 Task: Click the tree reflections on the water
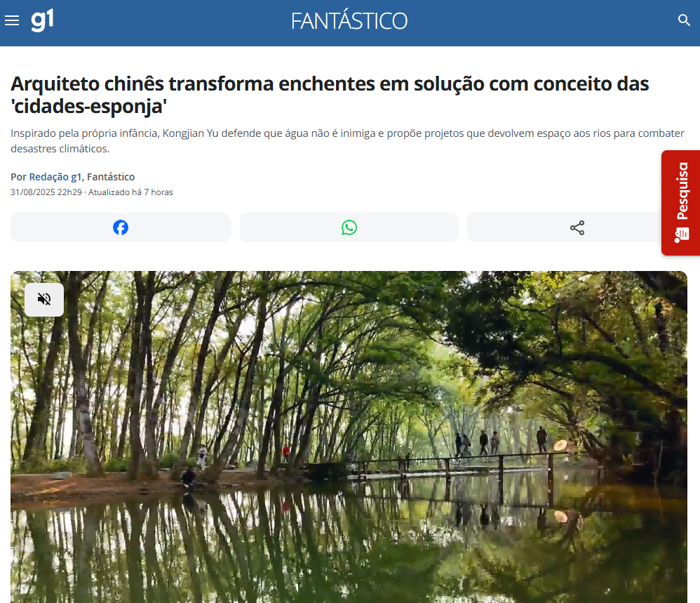coord(313,545)
